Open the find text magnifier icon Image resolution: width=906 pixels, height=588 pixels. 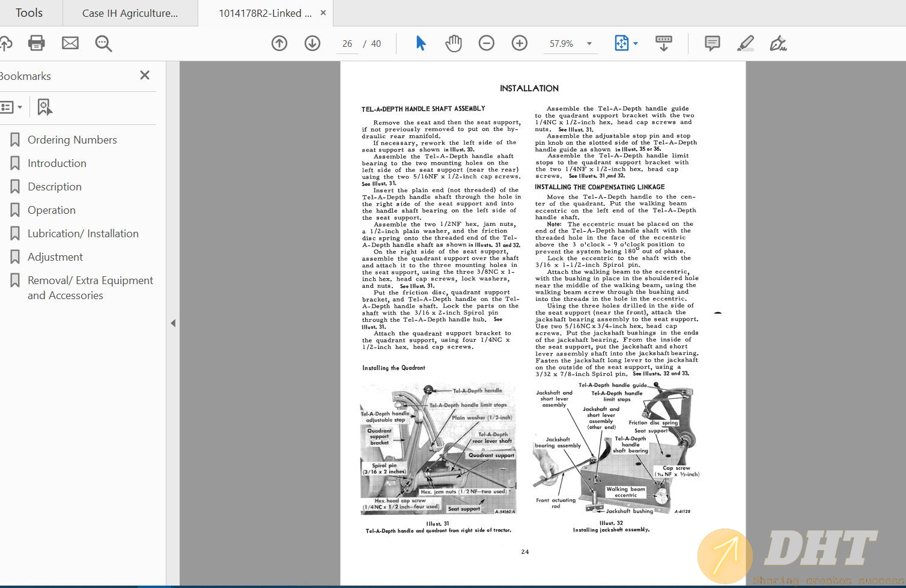[x=103, y=43]
